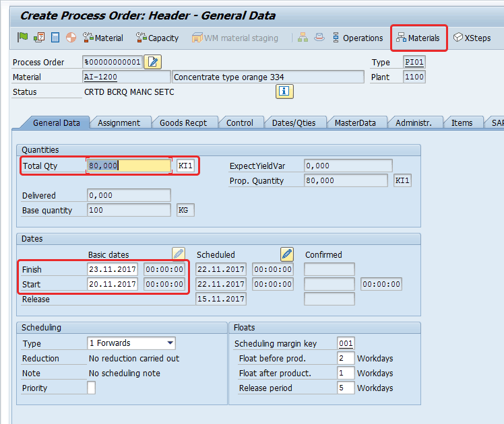This screenshot has width=504, height=424.
Task: Click the pencil icon beside Scheduled dates
Action: (x=287, y=254)
